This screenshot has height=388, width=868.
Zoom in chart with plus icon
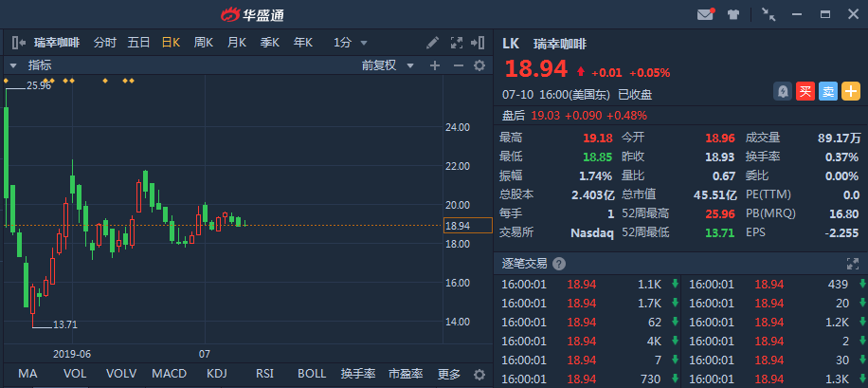[435, 66]
